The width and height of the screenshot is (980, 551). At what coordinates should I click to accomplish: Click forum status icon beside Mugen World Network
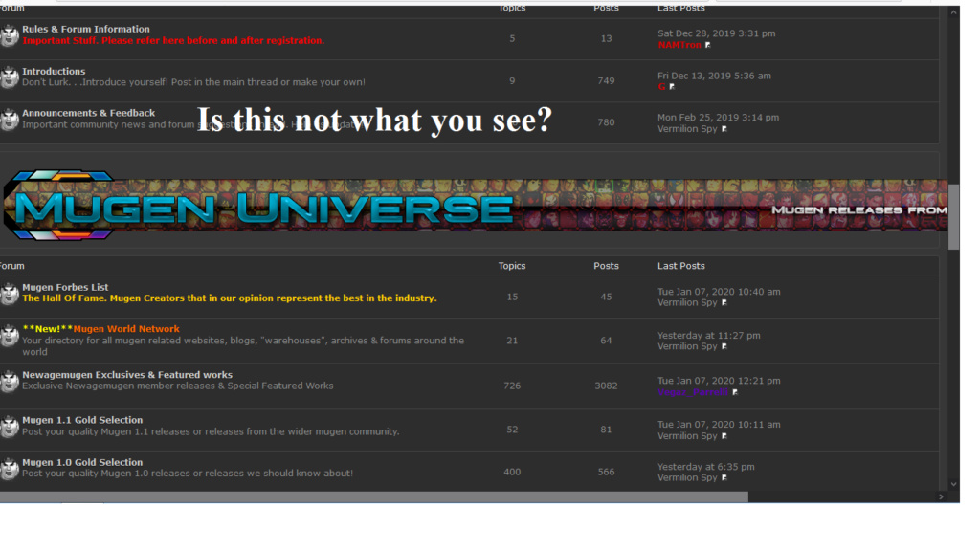pyautogui.click(x=9, y=336)
